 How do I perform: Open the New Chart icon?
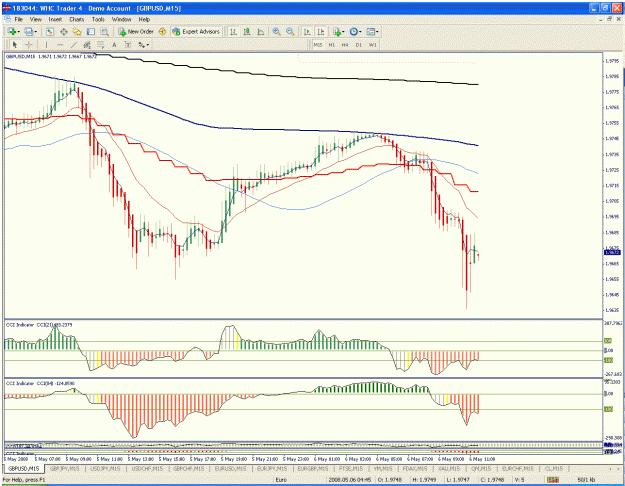coord(11,31)
